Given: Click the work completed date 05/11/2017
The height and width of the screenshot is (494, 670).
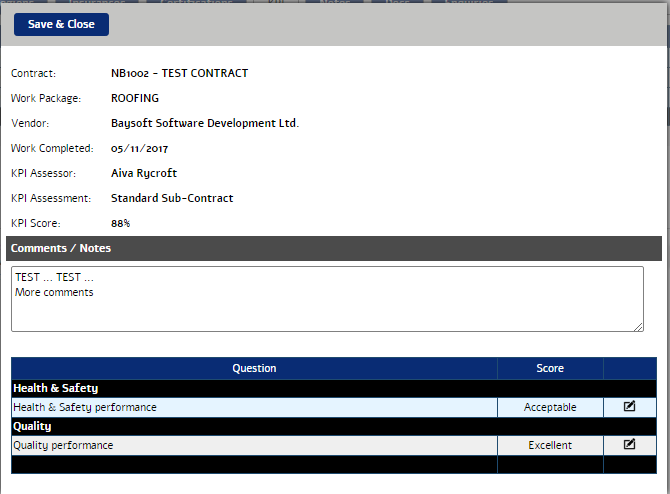Looking at the screenshot, I should click(x=139, y=148).
